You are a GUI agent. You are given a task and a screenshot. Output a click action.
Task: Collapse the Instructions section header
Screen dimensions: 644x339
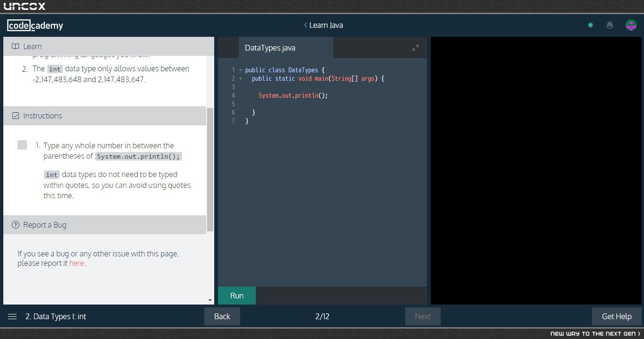(x=105, y=116)
